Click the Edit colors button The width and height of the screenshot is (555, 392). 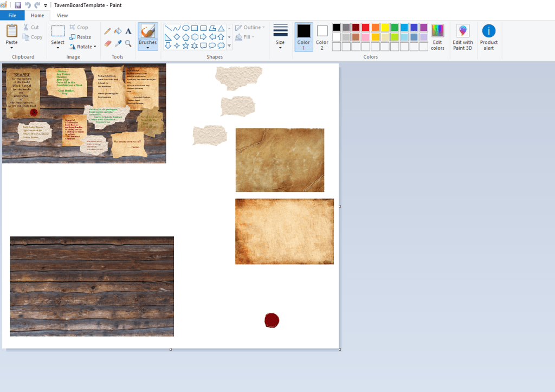pos(437,37)
